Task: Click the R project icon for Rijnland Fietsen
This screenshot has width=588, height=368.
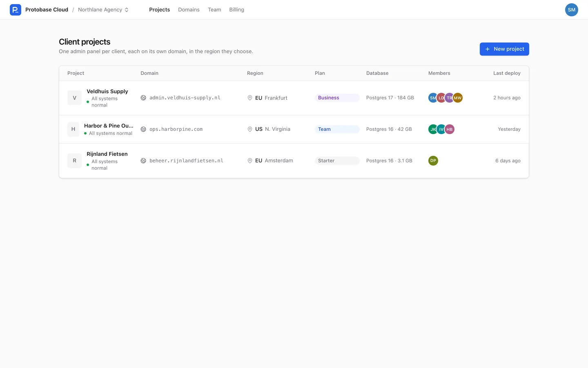Action: click(74, 161)
